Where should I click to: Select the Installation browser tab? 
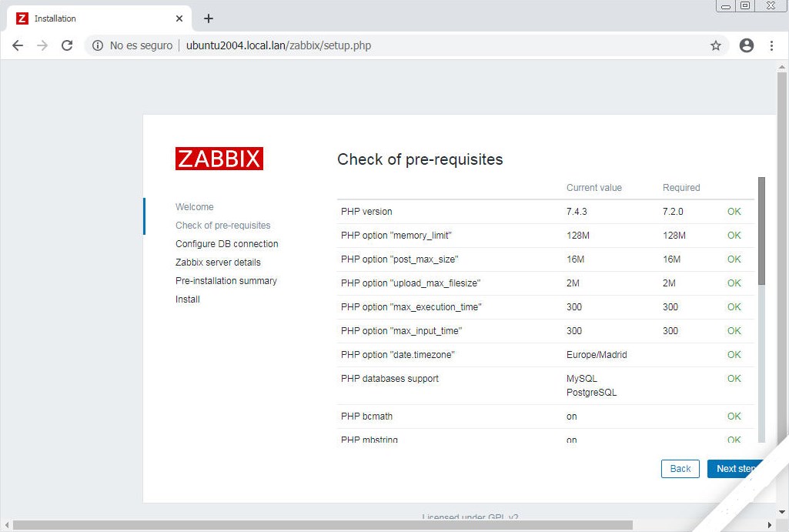[99, 18]
